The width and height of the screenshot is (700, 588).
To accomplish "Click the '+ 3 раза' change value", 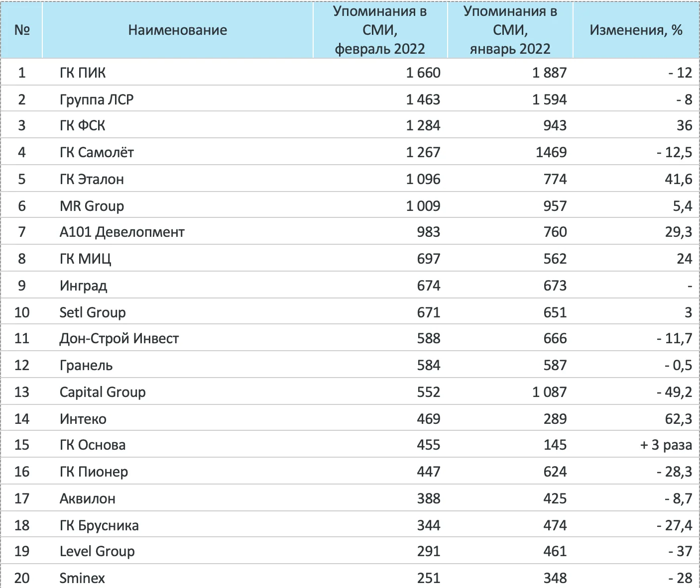I will (666, 445).
